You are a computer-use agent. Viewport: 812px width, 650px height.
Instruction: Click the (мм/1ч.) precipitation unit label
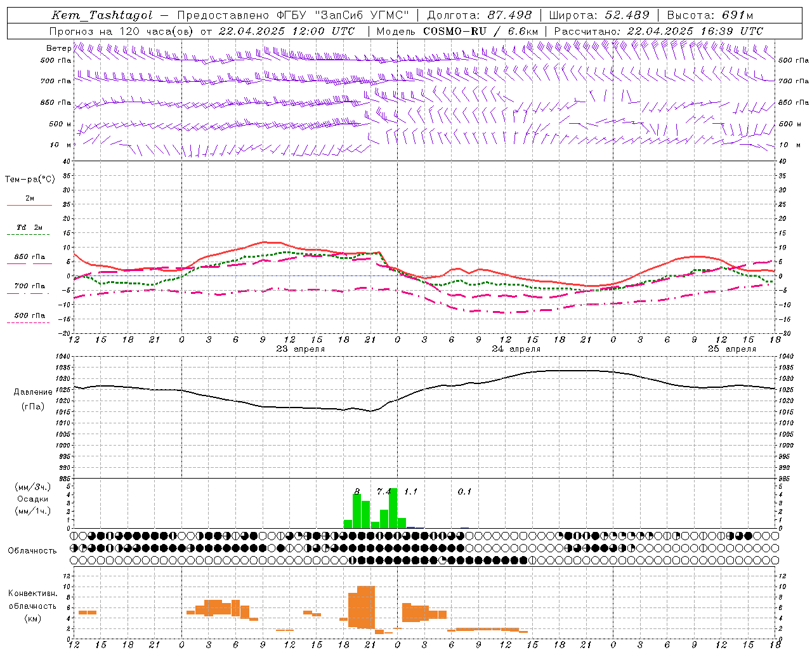(x=33, y=511)
